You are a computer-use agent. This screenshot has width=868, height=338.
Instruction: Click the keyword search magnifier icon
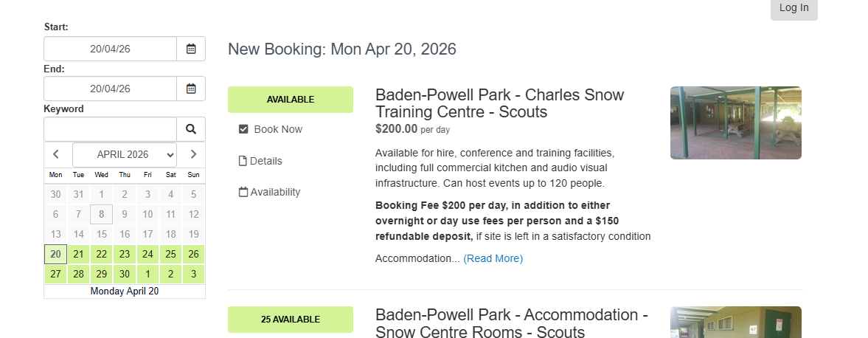point(191,129)
